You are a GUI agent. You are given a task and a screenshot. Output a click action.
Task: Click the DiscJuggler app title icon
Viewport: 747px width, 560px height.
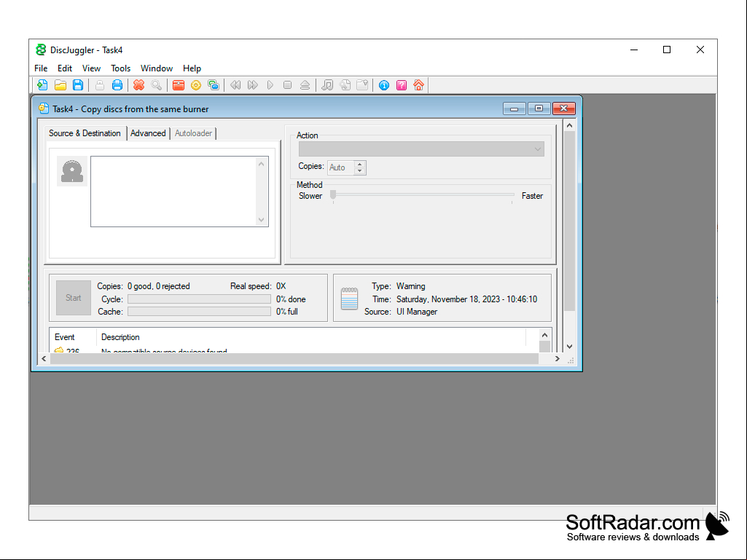[x=41, y=50]
